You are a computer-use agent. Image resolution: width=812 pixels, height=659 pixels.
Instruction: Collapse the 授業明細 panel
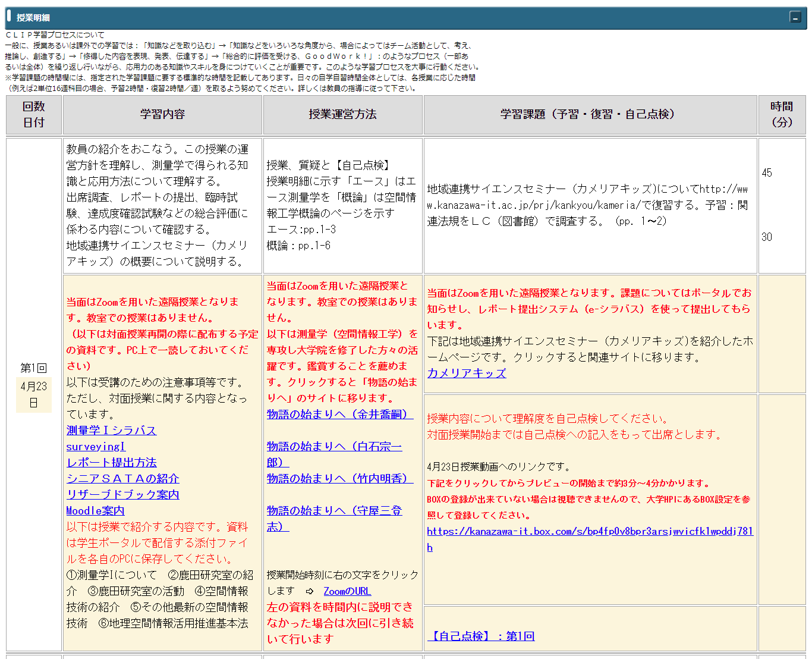[x=795, y=17]
